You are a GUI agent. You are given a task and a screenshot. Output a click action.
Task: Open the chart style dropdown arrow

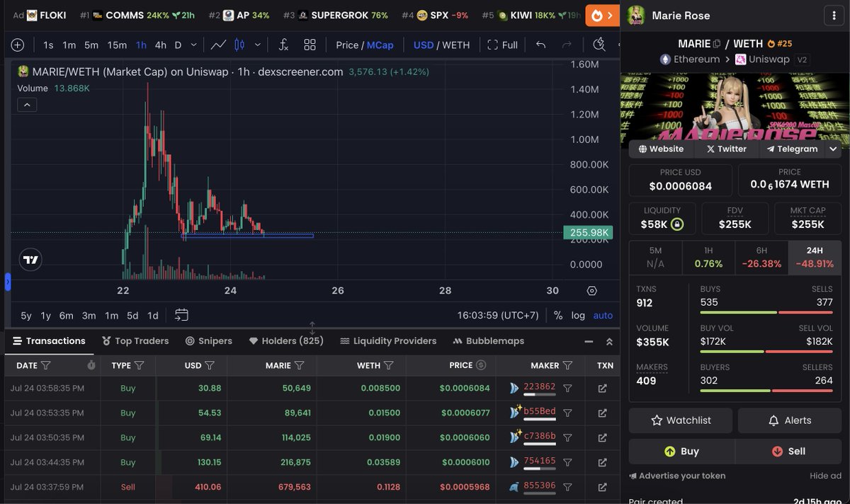pos(257,45)
